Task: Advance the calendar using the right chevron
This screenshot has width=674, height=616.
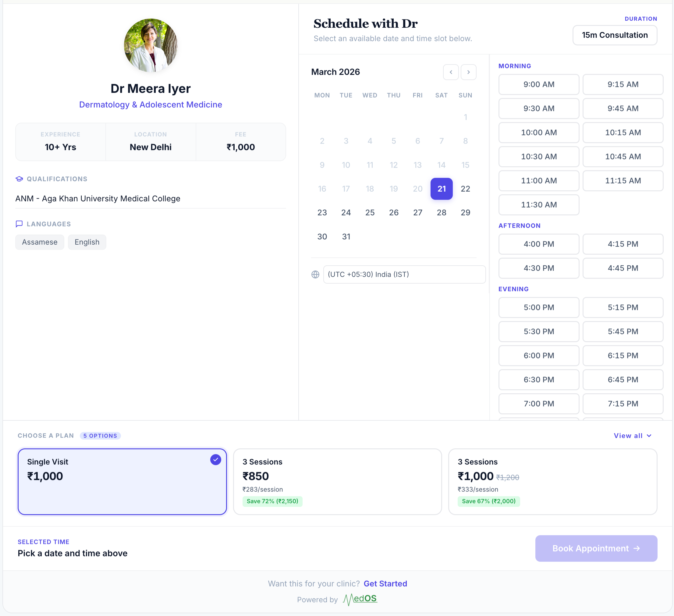Action: [x=468, y=72]
